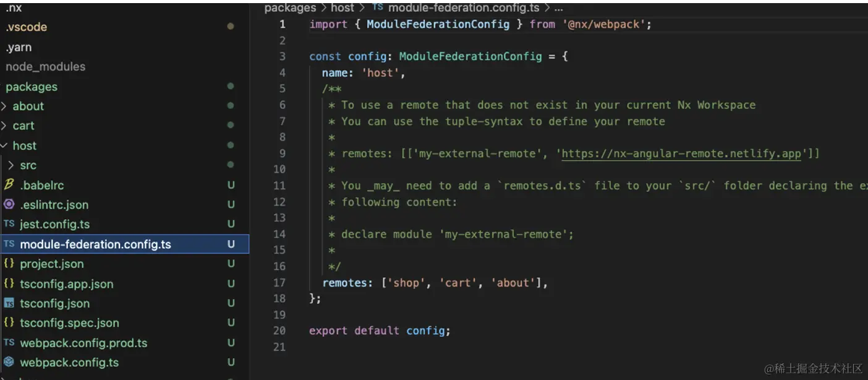Screen dimensions: 868x380
Task: Click the braces icon beside project.json
Action: pyautogui.click(x=9, y=264)
